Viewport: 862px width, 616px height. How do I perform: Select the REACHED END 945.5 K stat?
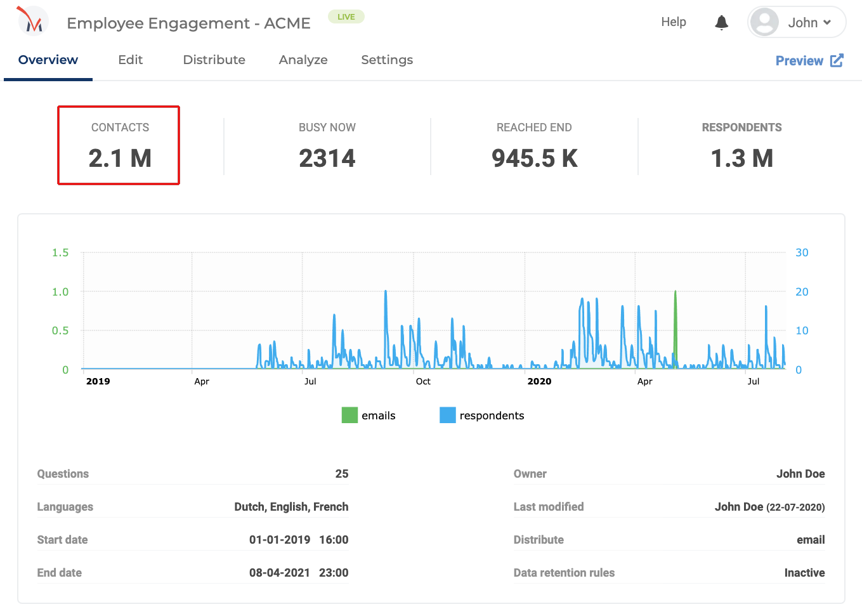tap(535, 146)
